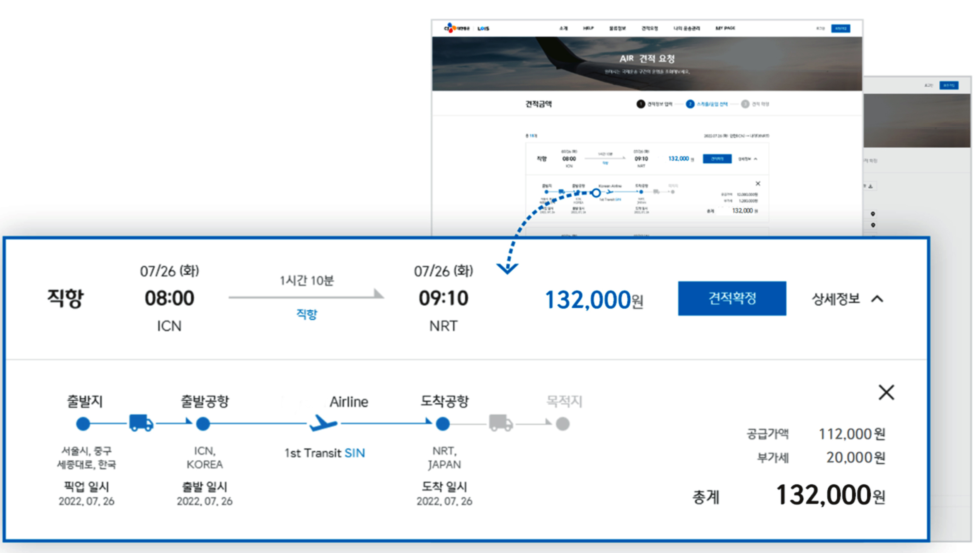Open the HELP menu item
The width and height of the screenshot is (980, 553).
tap(588, 28)
